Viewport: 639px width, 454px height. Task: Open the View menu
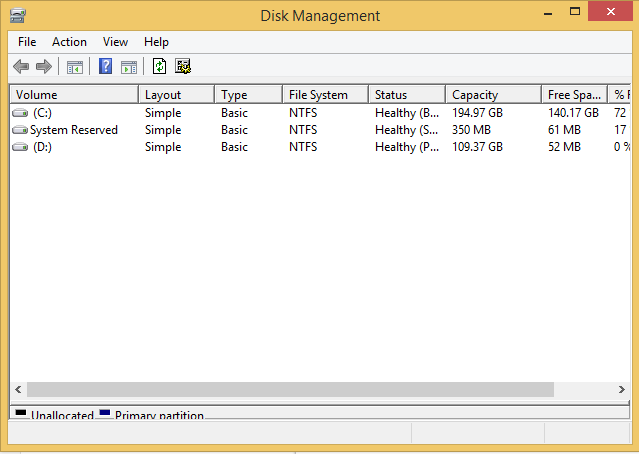115,42
